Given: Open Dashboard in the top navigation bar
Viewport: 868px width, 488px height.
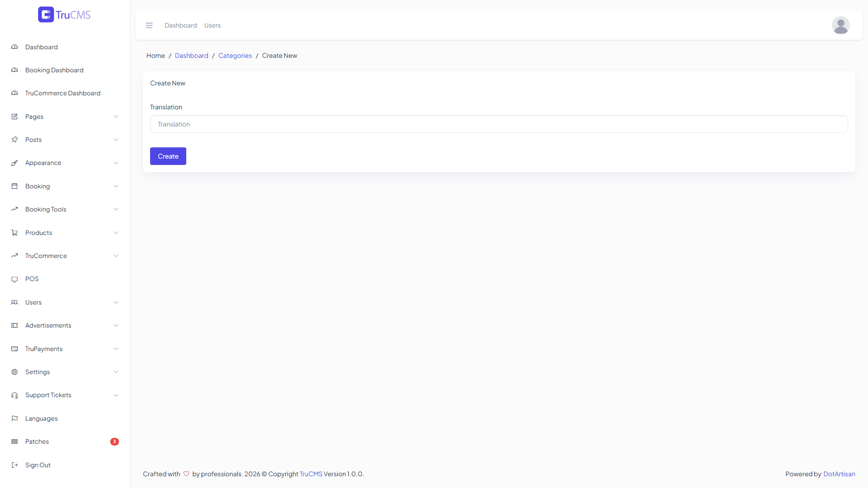Looking at the screenshot, I should point(181,25).
